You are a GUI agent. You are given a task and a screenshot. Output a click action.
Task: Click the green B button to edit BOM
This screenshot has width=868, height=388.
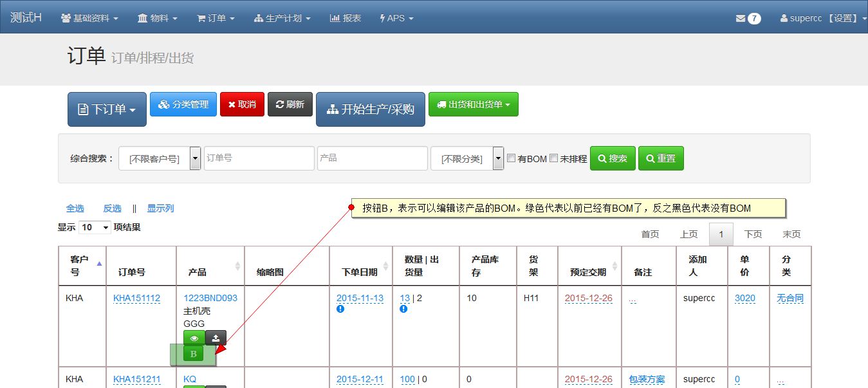[193, 354]
